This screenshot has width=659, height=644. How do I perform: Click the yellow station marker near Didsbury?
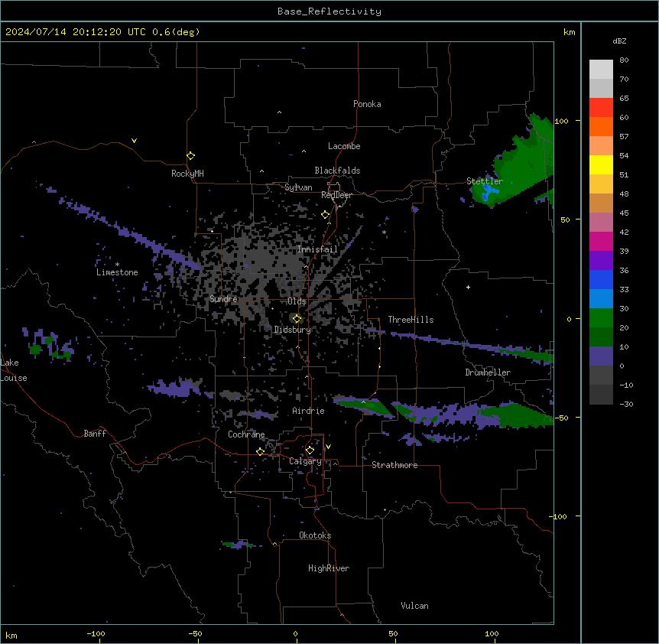click(297, 319)
